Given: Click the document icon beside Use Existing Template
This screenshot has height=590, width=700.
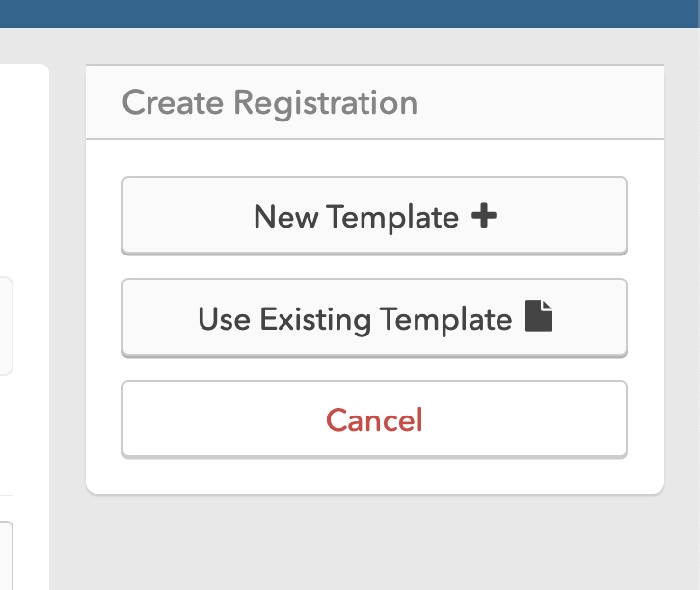Looking at the screenshot, I should click(x=539, y=317).
